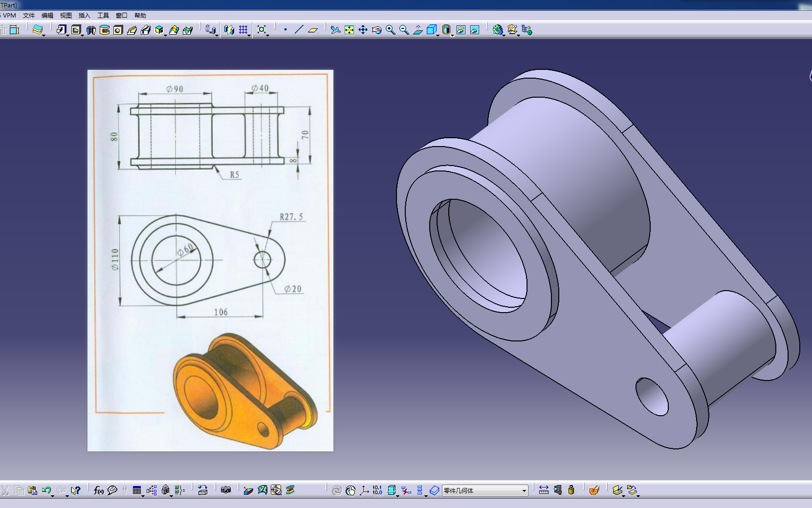Click the Undo arrow icon
This screenshot has width=812, height=508.
[46, 490]
